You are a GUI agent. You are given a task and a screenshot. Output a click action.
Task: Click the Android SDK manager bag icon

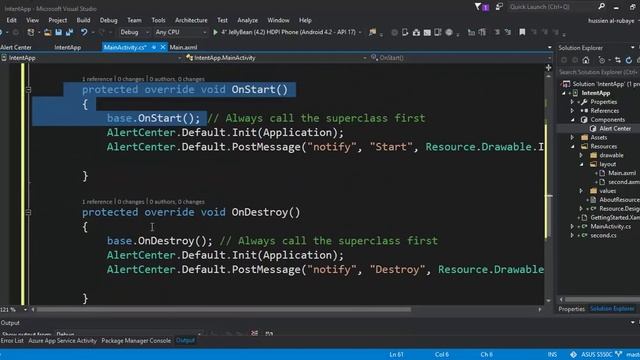(x=416, y=32)
